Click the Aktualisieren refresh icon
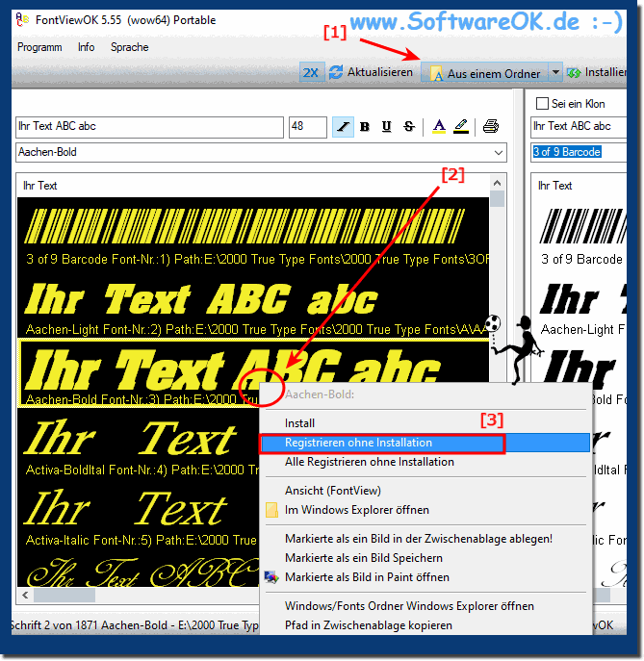 pyautogui.click(x=336, y=72)
